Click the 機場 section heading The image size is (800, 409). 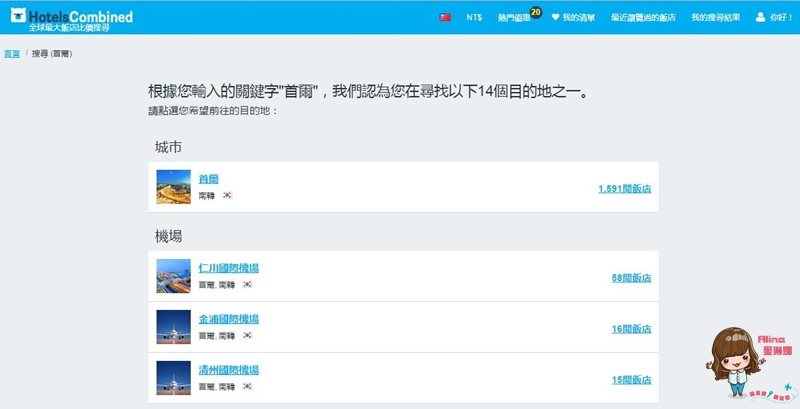click(168, 236)
